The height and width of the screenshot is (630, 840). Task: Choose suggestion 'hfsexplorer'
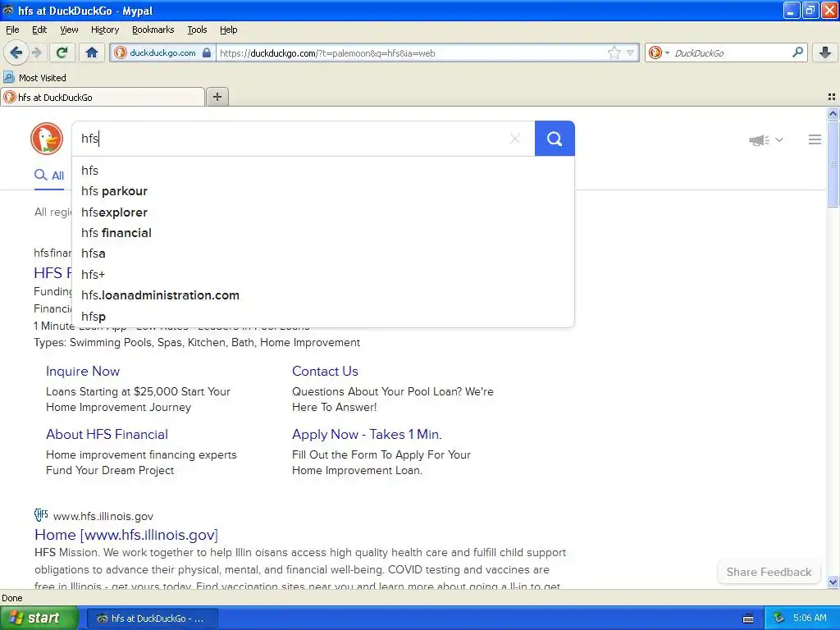point(323,212)
